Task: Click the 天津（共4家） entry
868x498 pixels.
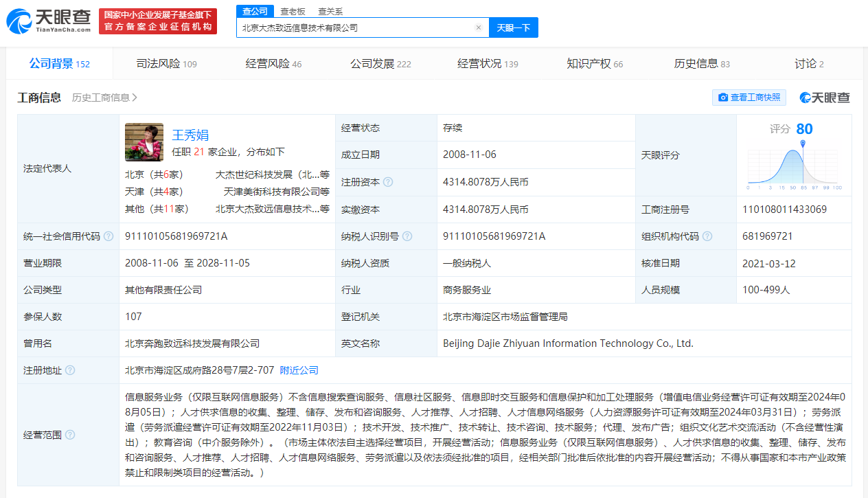Action: point(155,192)
